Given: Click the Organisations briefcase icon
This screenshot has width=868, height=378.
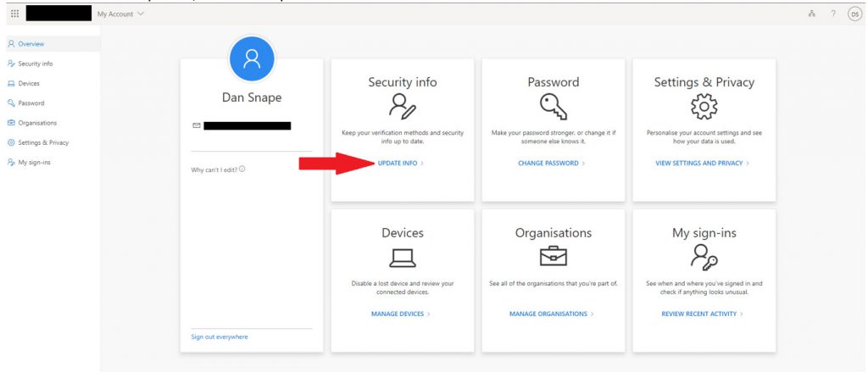Looking at the screenshot, I should tap(553, 256).
